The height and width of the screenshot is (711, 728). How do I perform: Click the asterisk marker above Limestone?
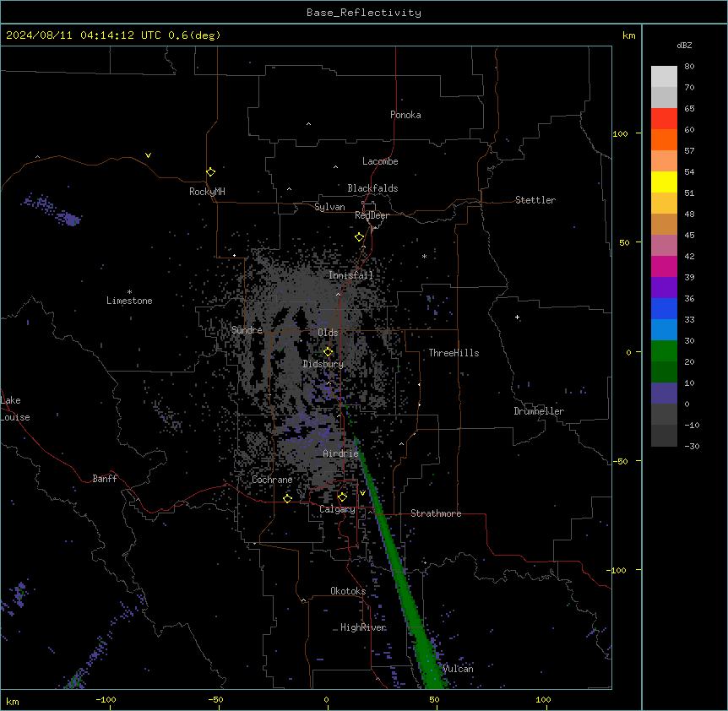pyautogui.click(x=129, y=292)
